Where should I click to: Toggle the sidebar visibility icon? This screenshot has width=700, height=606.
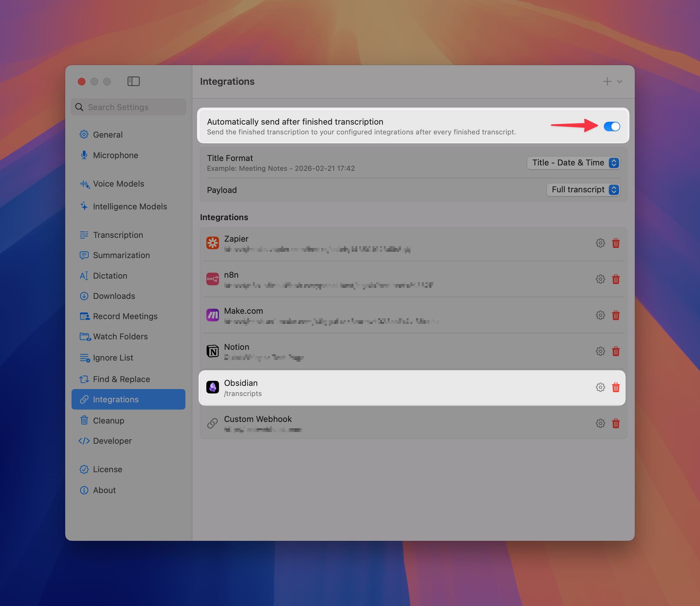[133, 82]
